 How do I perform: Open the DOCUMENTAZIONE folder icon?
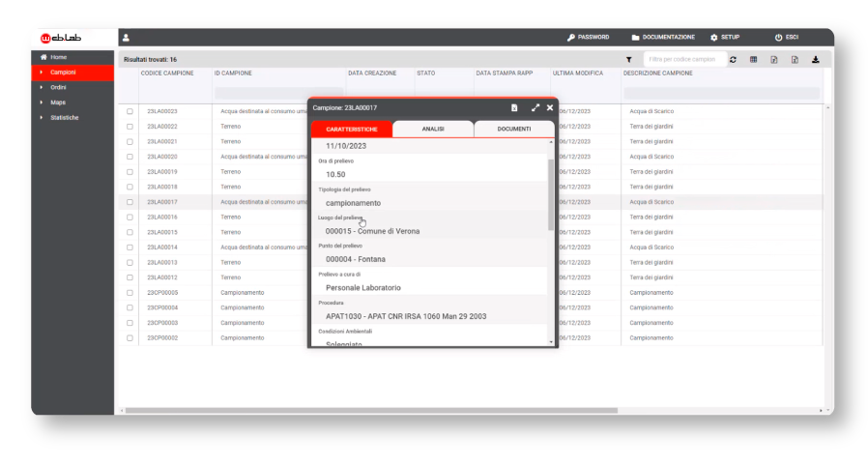pos(635,37)
